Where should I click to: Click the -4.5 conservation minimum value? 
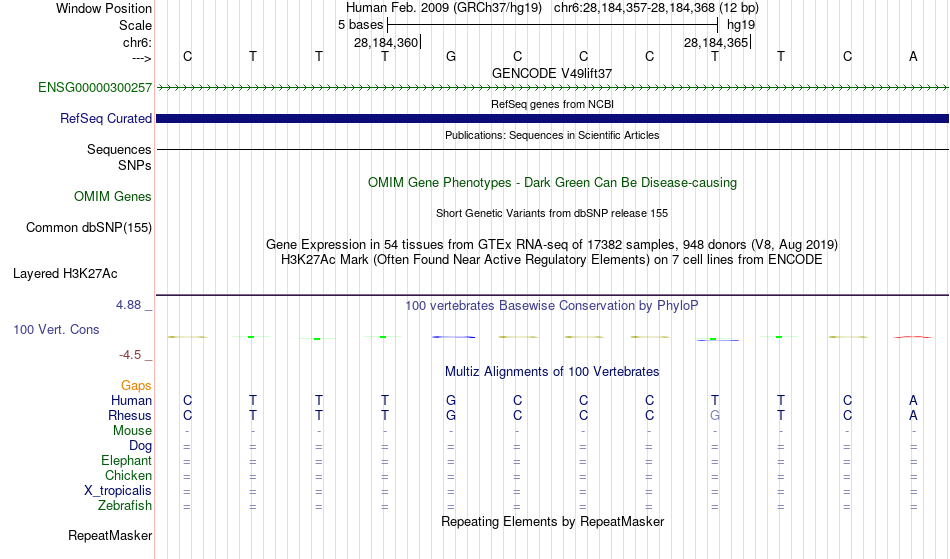(130, 355)
